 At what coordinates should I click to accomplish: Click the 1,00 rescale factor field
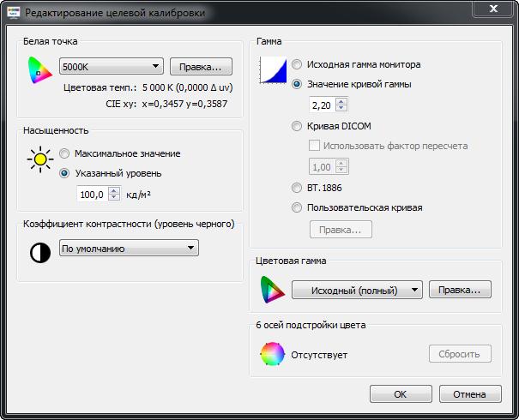[322, 167]
